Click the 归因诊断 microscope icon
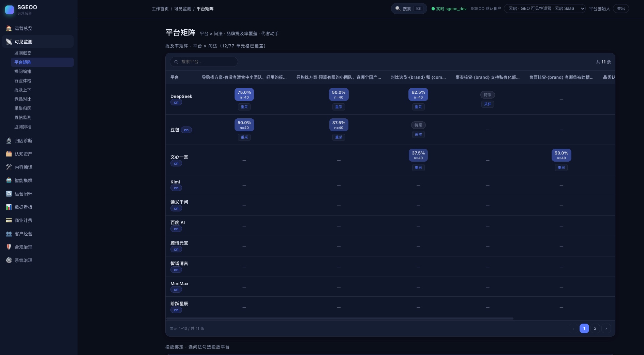Screen dimensions: 644x355 pos(9,140)
